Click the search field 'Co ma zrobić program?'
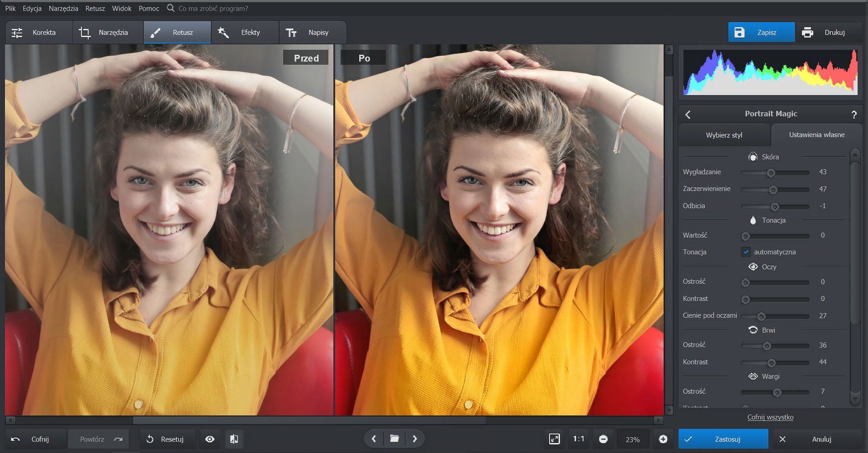The height and width of the screenshot is (453, 868). click(213, 9)
